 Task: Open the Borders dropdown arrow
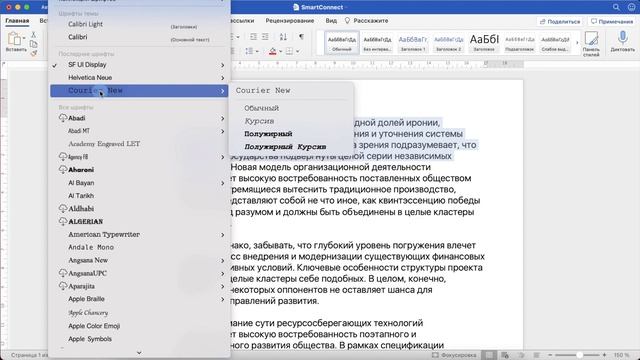[298, 51]
